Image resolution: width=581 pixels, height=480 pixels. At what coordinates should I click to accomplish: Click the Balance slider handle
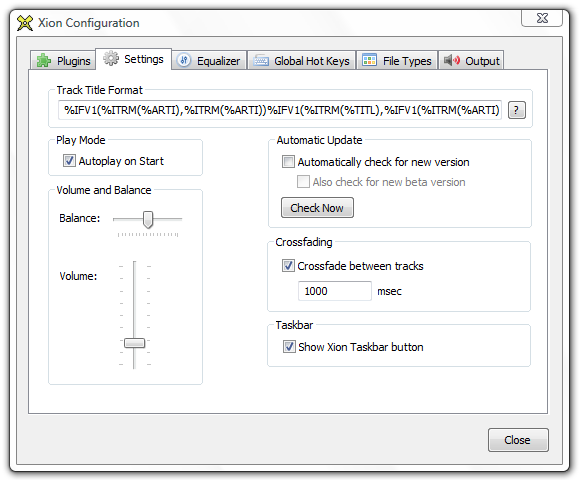tap(148, 219)
